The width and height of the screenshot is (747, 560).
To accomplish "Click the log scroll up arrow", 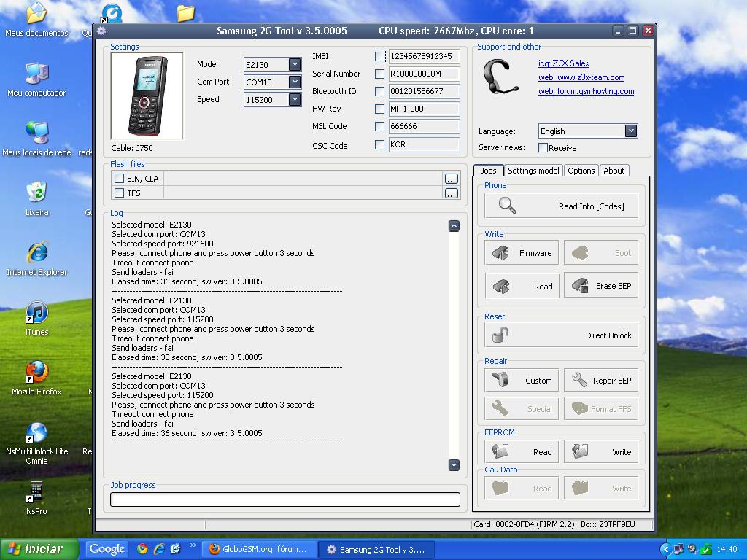I will [x=454, y=226].
